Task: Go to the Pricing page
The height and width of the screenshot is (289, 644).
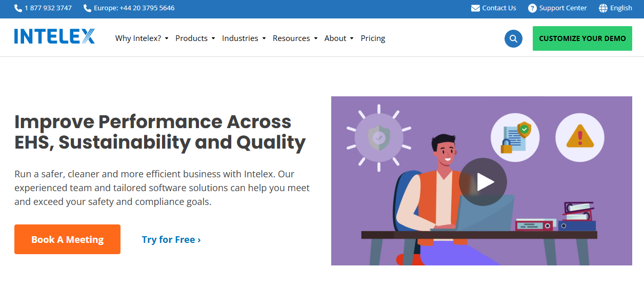Action: click(x=373, y=38)
